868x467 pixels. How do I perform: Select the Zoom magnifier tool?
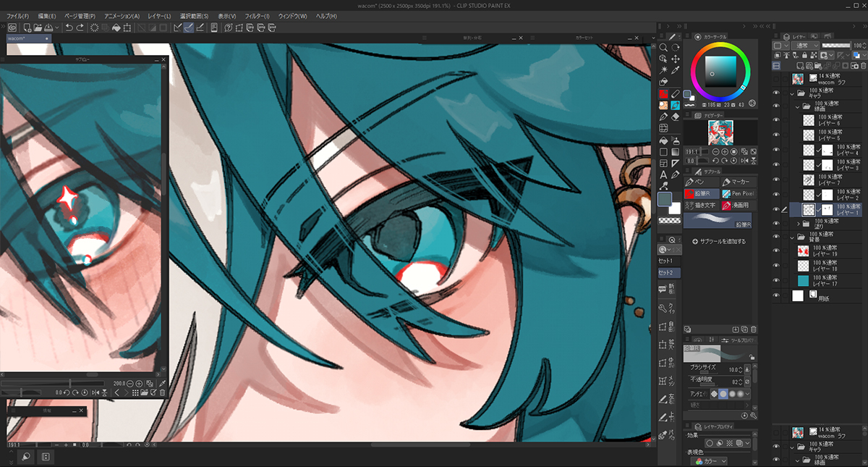(x=663, y=47)
